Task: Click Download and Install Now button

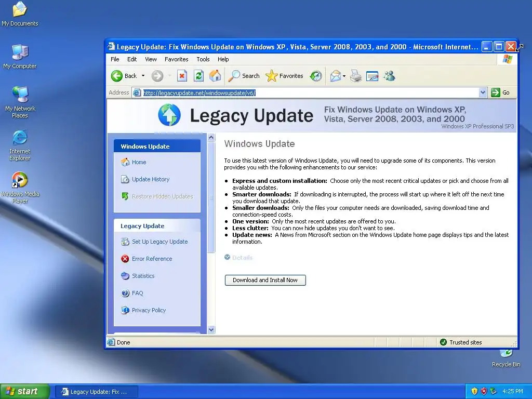Action: pyautogui.click(x=265, y=280)
